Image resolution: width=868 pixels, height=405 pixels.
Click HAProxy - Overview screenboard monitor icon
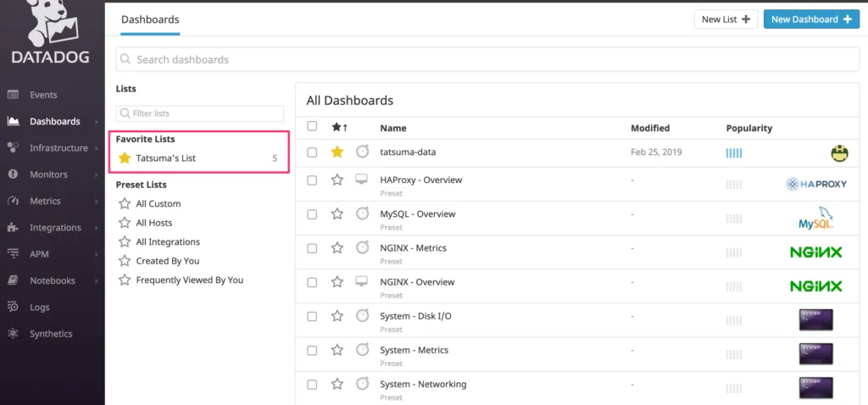pos(361,180)
